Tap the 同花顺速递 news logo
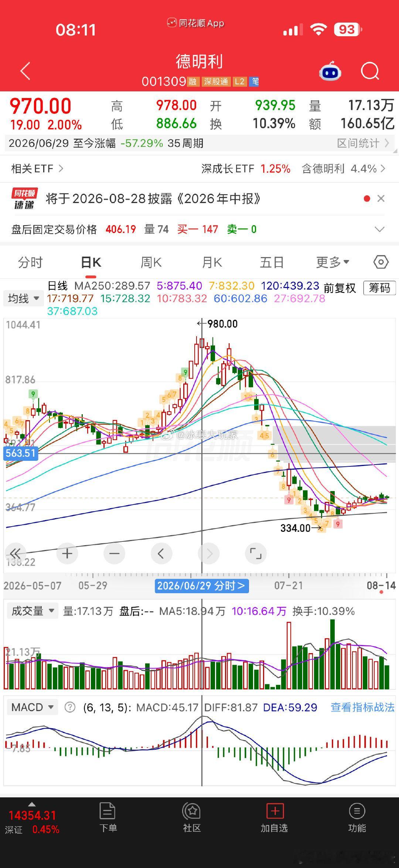The width and height of the screenshot is (399, 868). coord(24,199)
